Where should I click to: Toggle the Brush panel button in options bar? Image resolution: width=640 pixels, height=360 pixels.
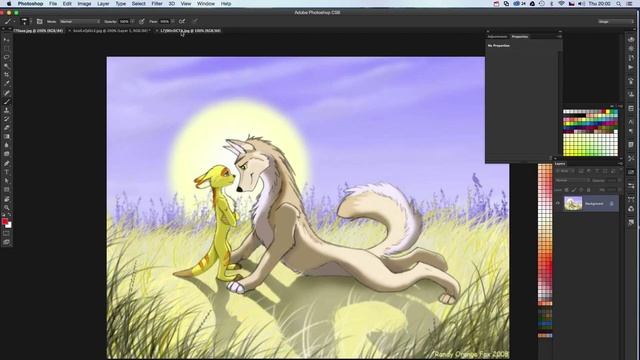[x=40, y=21]
